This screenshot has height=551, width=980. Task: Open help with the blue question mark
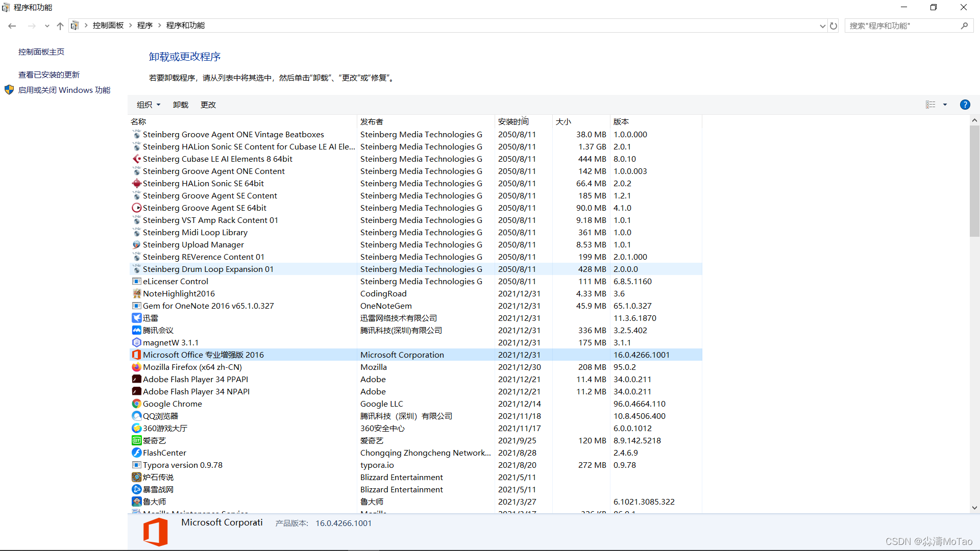point(965,105)
